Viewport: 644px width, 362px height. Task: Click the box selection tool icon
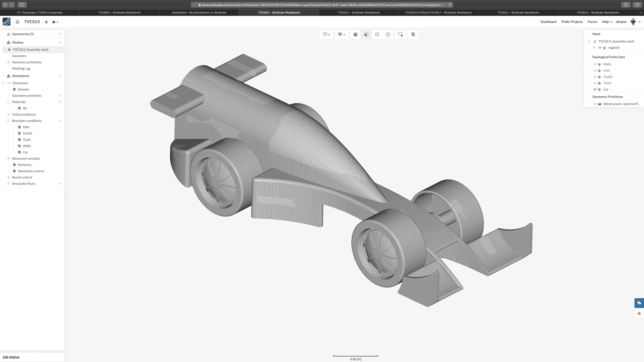pos(400,34)
